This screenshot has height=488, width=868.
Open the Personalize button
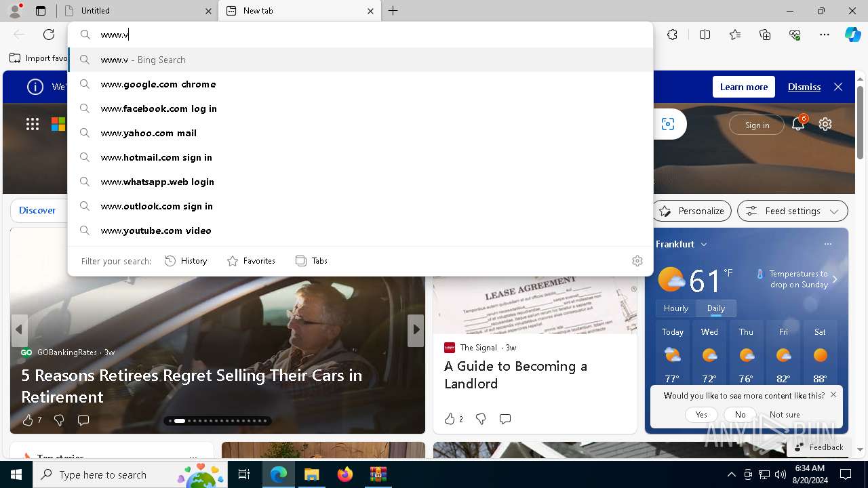pyautogui.click(x=692, y=211)
